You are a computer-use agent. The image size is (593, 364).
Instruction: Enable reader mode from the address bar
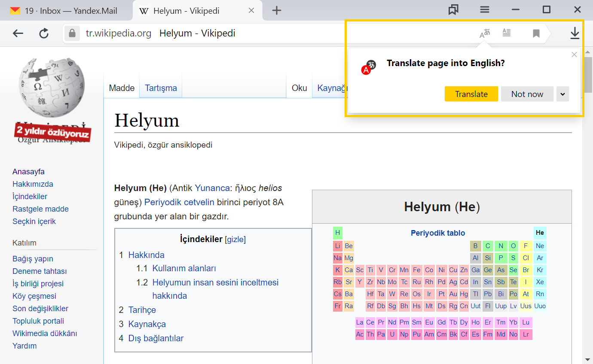click(x=507, y=33)
